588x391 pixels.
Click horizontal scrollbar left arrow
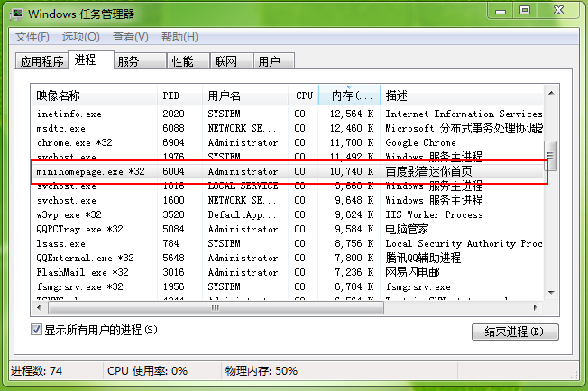(x=39, y=308)
